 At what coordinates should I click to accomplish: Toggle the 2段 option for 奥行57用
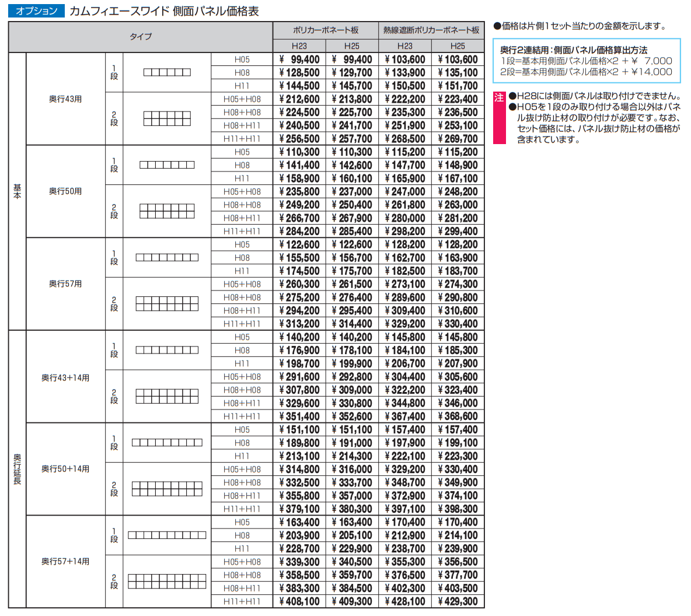click(114, 303)
